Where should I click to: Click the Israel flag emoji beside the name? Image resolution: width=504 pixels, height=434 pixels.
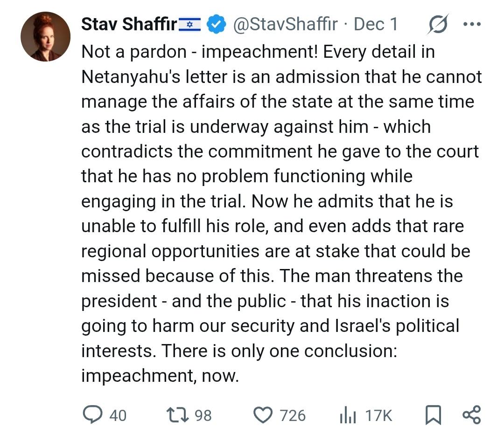pos(190,24)
